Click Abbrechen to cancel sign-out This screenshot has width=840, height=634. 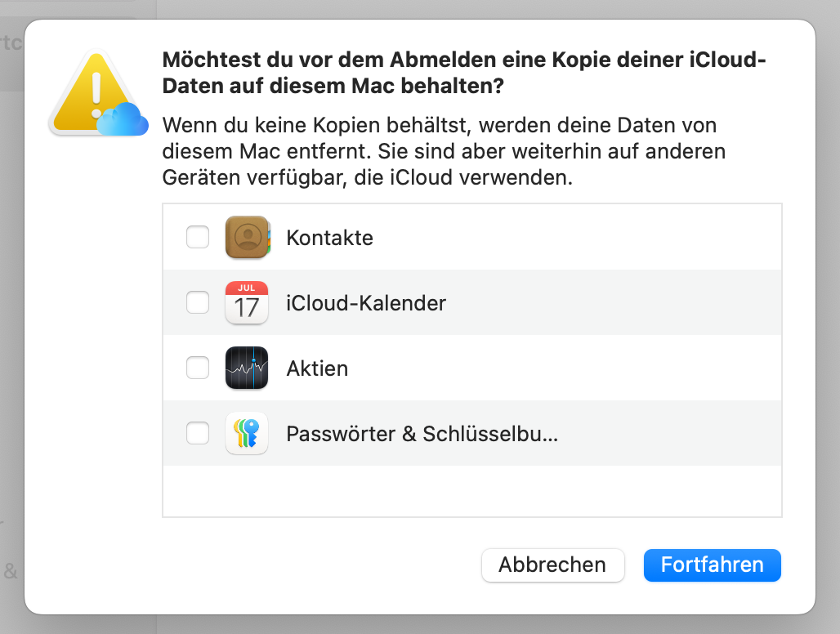coord(553,565)
